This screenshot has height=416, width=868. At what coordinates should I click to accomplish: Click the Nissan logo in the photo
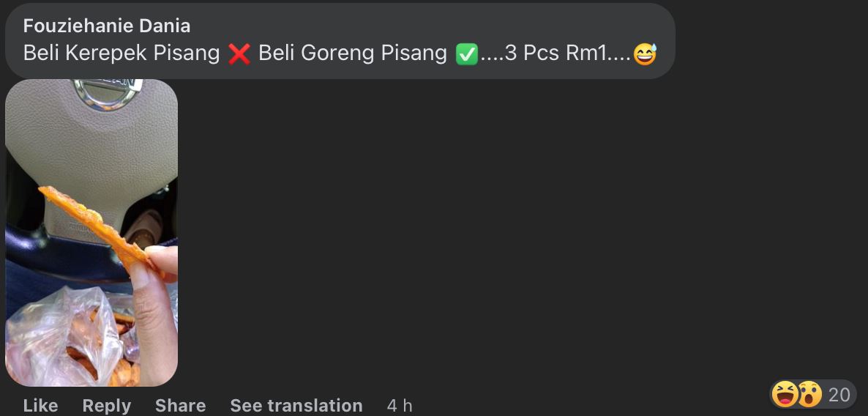[x=108, y=94]
